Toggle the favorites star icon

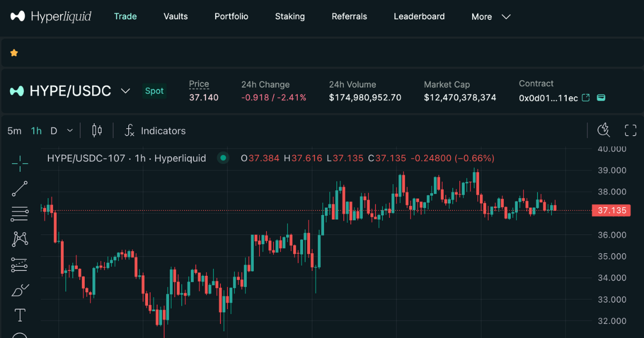point(14,53)
